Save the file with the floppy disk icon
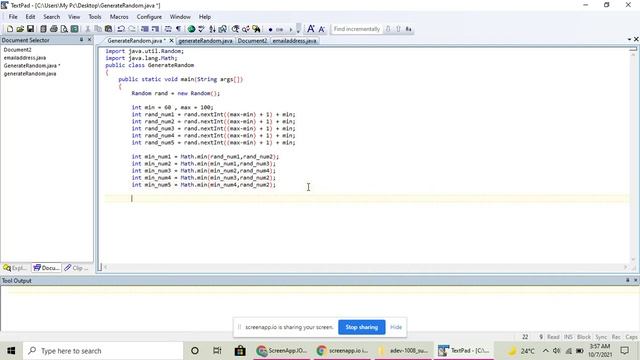 pyautogui.click(x=31, y=29)
